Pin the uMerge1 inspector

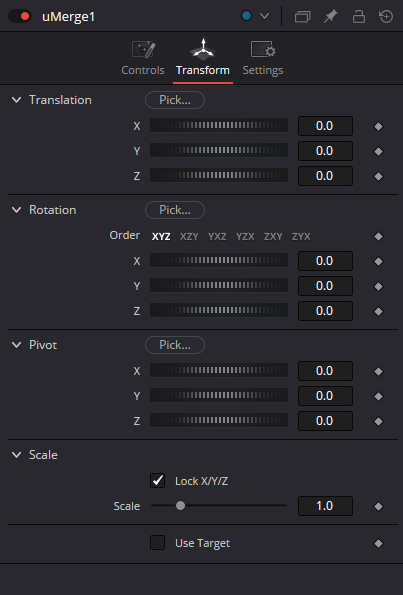[x=331, y=16]
